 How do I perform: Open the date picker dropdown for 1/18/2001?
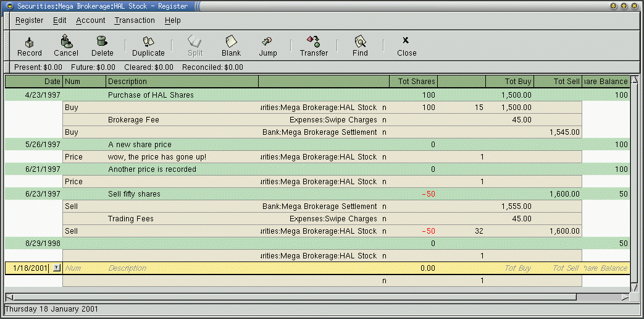click(x=57, y=268)
